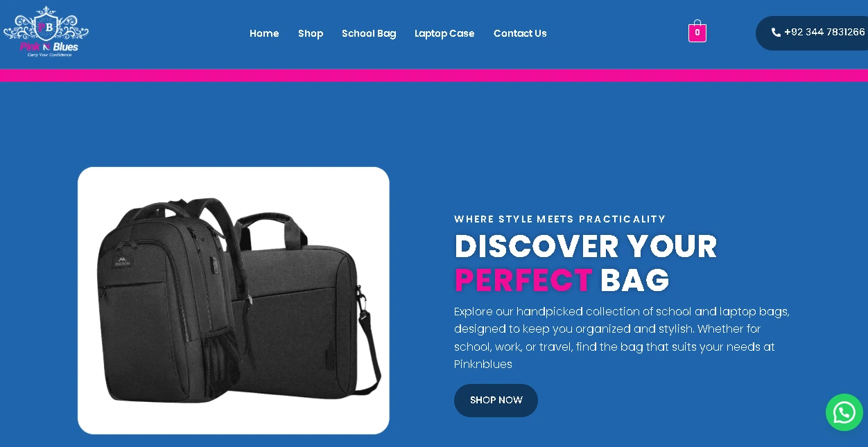Click the black backpack in the hero image
The image size is (868, 447).
point(168,299)
